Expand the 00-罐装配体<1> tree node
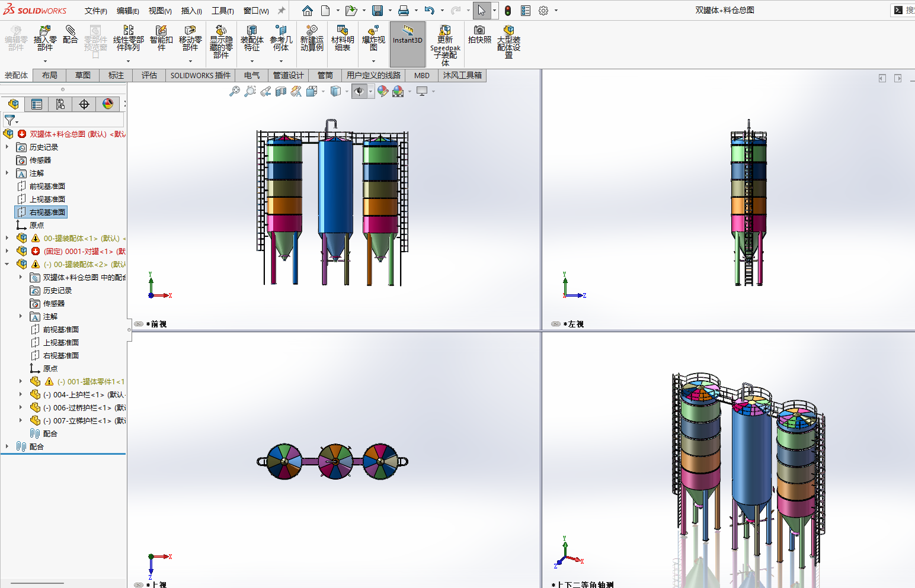 pyautogui.click(x=7, y=238)
